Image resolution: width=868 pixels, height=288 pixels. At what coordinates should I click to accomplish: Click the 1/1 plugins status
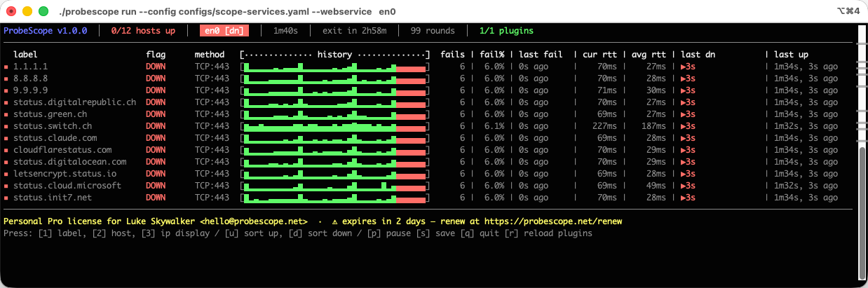click(x=507, y=31)
